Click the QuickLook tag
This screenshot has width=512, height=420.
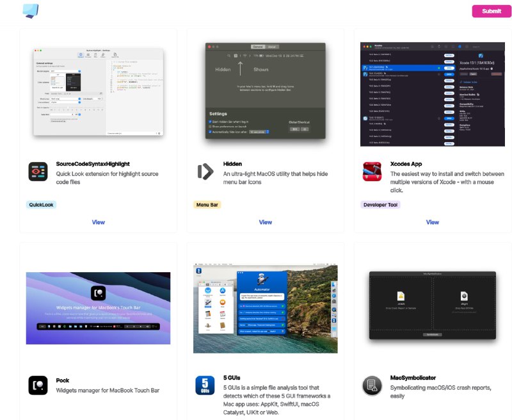(x=41, y=205)
